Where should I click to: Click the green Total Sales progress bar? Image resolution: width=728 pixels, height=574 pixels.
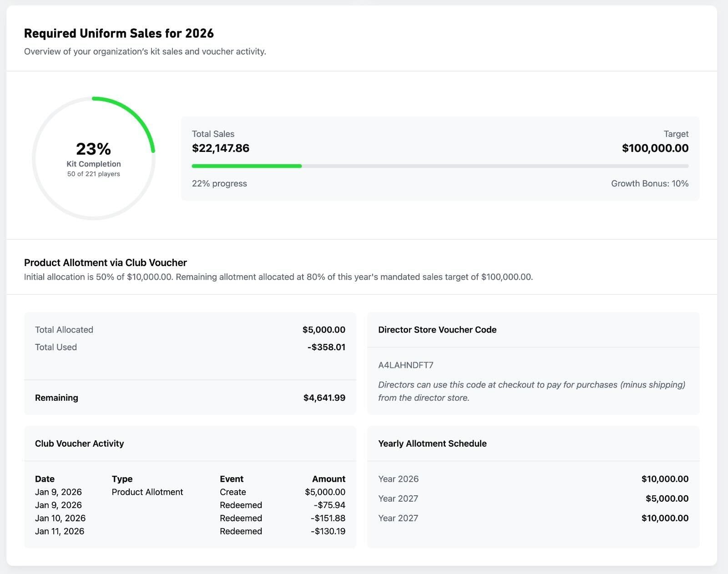(247, 166)
